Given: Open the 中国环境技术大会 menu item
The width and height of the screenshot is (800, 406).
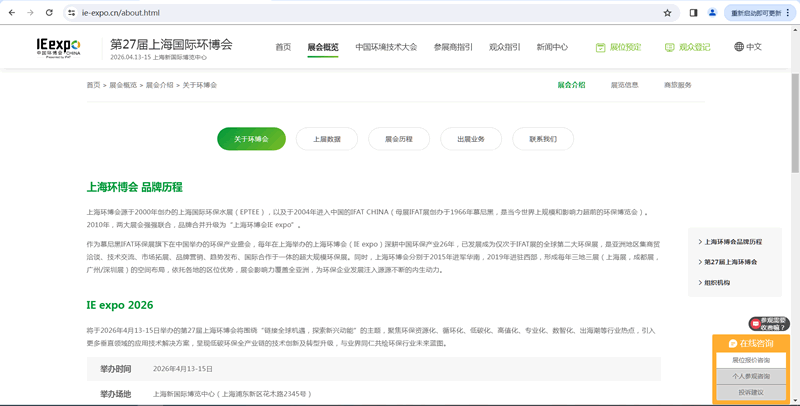Looking at the screenshot, I should [x=386, y=47].
